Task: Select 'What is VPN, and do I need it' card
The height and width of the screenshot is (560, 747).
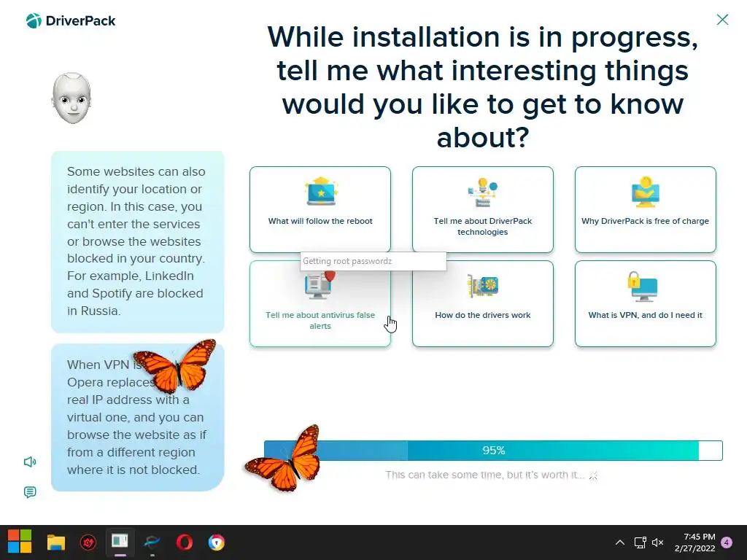Action: (x=645, y=304)
